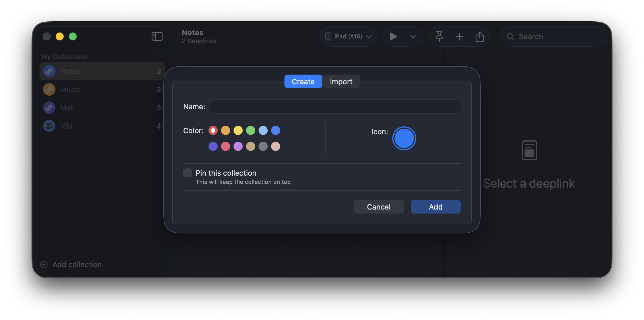Screen dimensions: 644x320
Task: Click the Add collection plus icon
Action: coord(44,264)
